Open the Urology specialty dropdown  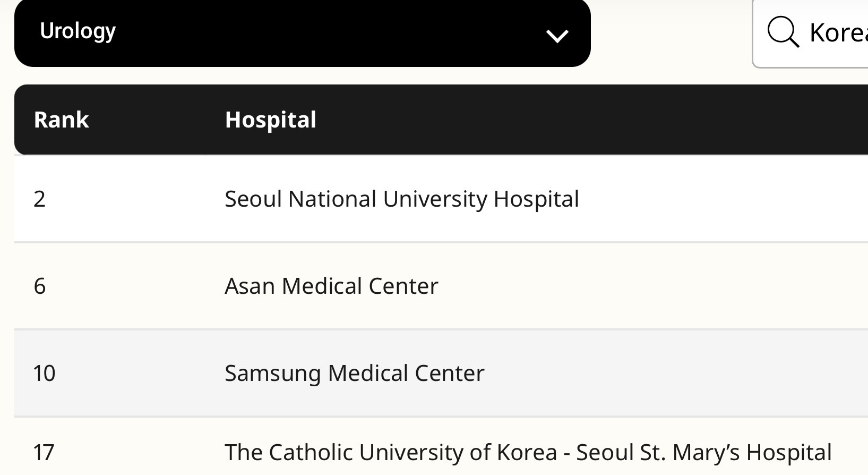pos(302,33)
